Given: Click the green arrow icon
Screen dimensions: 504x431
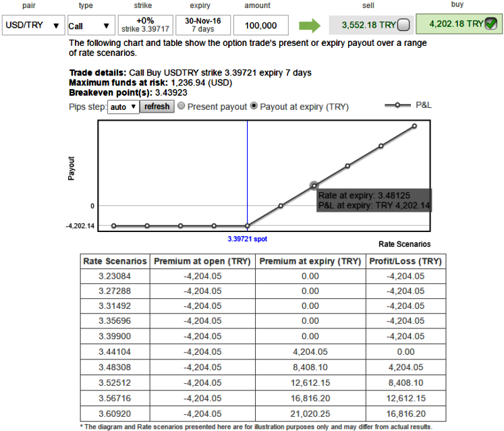Looking at the screenshot, I should (x=310, y=26).
